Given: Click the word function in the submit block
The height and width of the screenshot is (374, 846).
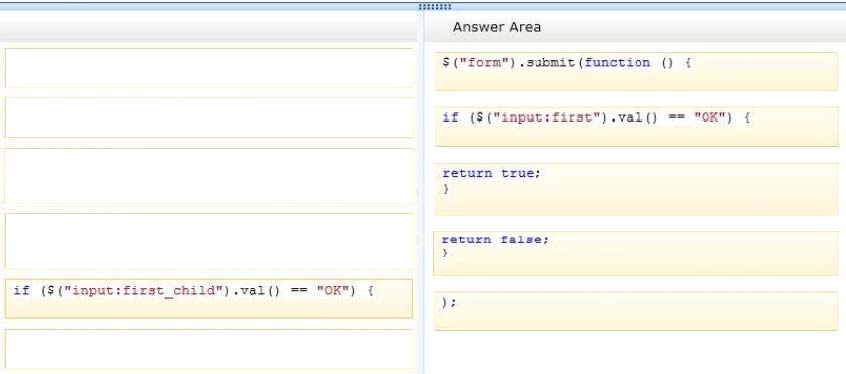Looking at the screenshot, I should click(617, 63).
